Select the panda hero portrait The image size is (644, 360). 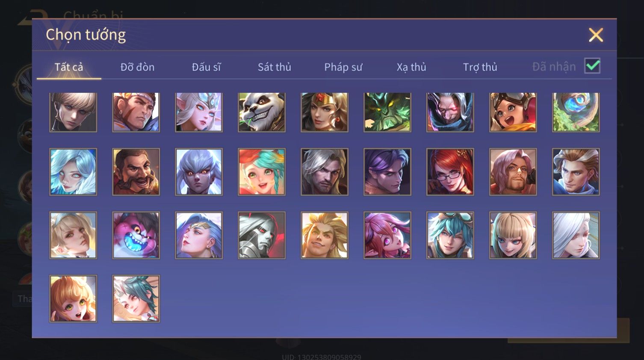[x=262, y=112]
